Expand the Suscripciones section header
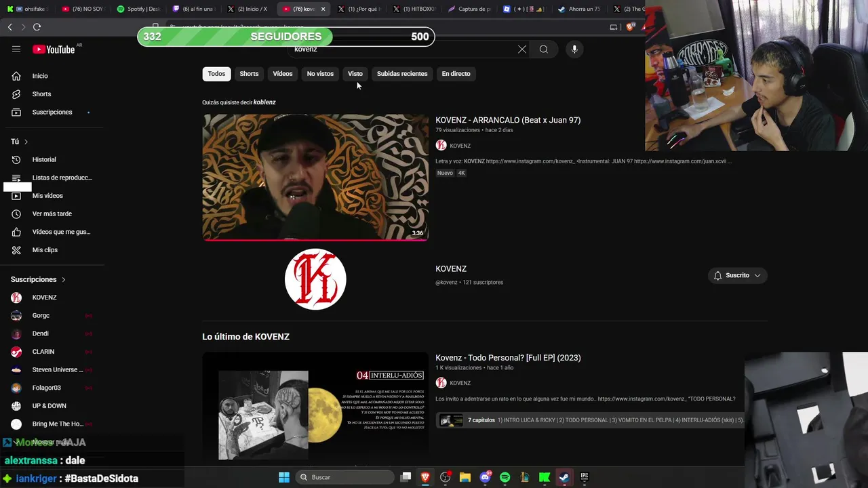This screenshot has width=868, height=488. click(x=39, y=279)
